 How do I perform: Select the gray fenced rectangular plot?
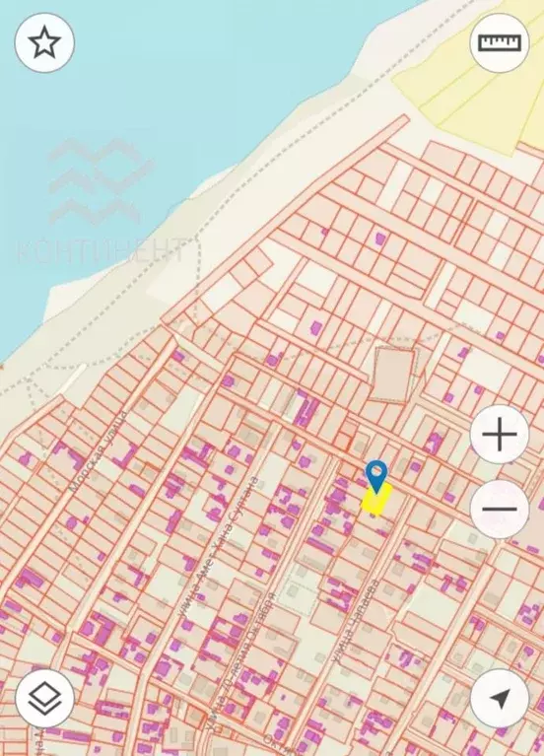pyautogui.click(x=393, y=375)
